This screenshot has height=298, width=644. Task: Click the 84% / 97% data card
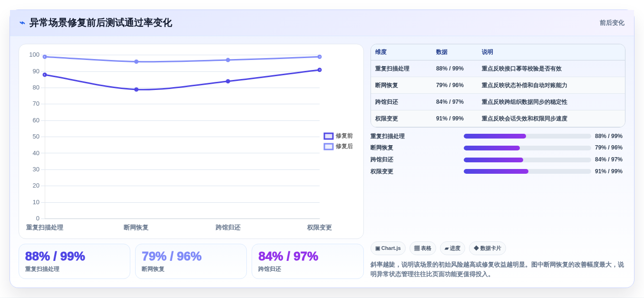(x=308, y=261)
